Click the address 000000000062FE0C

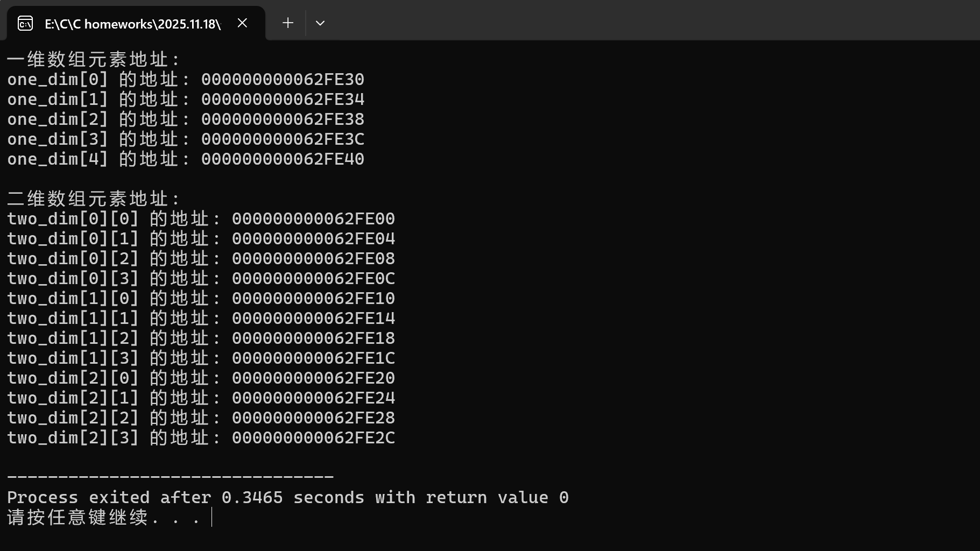tap(314, 279)
